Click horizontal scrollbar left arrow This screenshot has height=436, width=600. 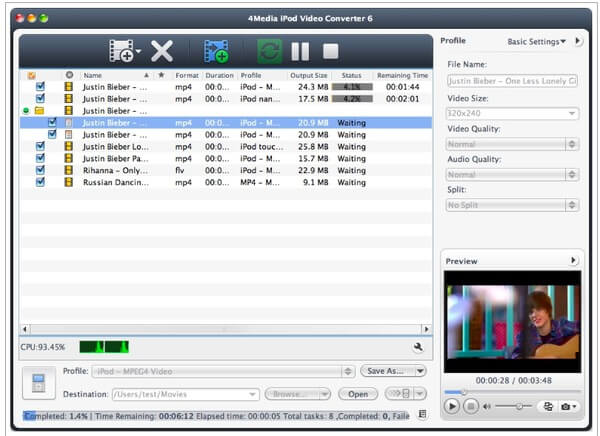(25, 329)
